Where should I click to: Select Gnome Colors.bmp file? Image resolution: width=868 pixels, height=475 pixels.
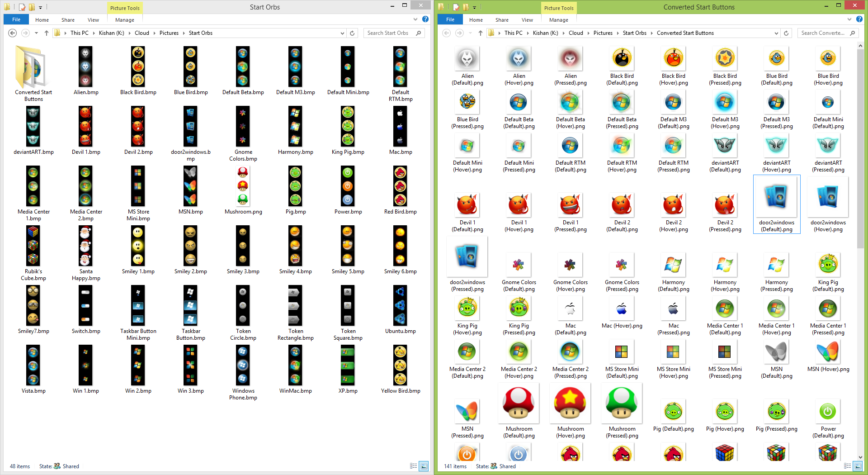pos(243,133)
